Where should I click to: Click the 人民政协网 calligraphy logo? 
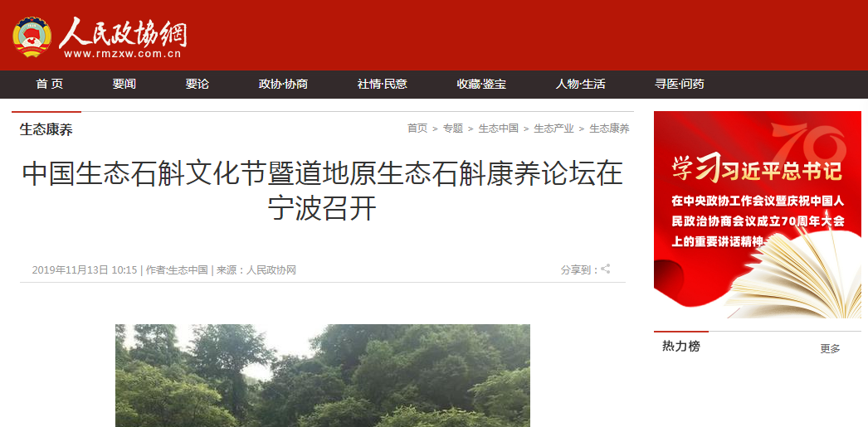[123, 33]
